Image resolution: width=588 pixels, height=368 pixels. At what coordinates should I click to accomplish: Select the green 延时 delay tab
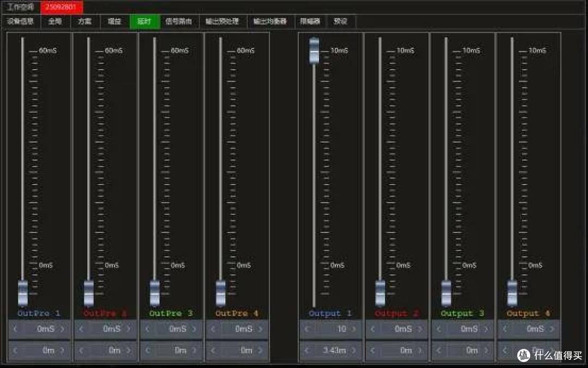pos(144,21)
